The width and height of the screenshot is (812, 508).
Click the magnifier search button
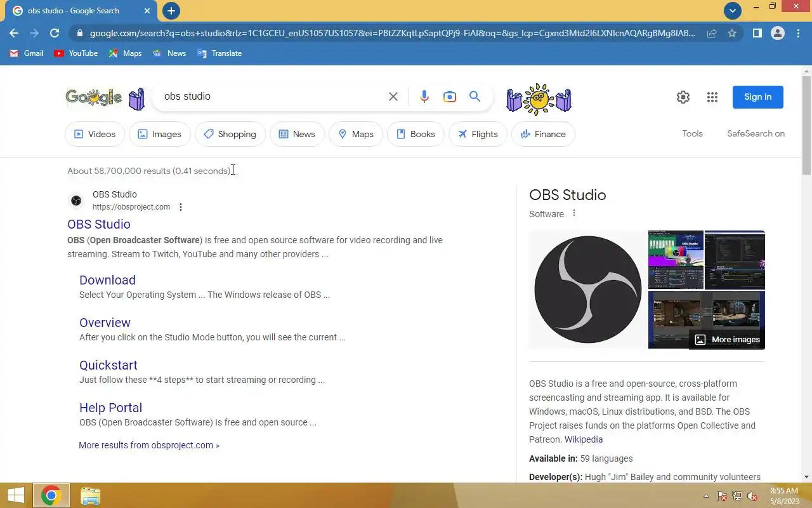[475, 97]
